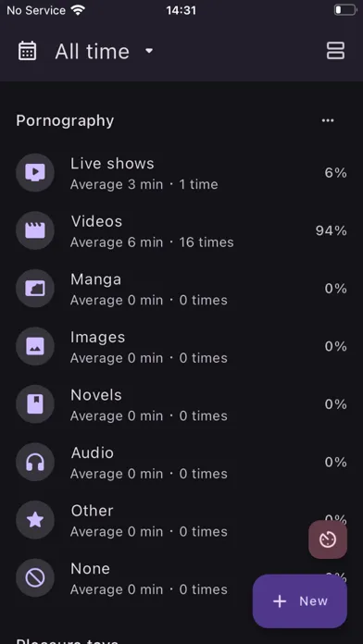The height and width of the screenshot is (644, 363).
Task: Open Pornography section three-dot menu
Action: (328, 120)
